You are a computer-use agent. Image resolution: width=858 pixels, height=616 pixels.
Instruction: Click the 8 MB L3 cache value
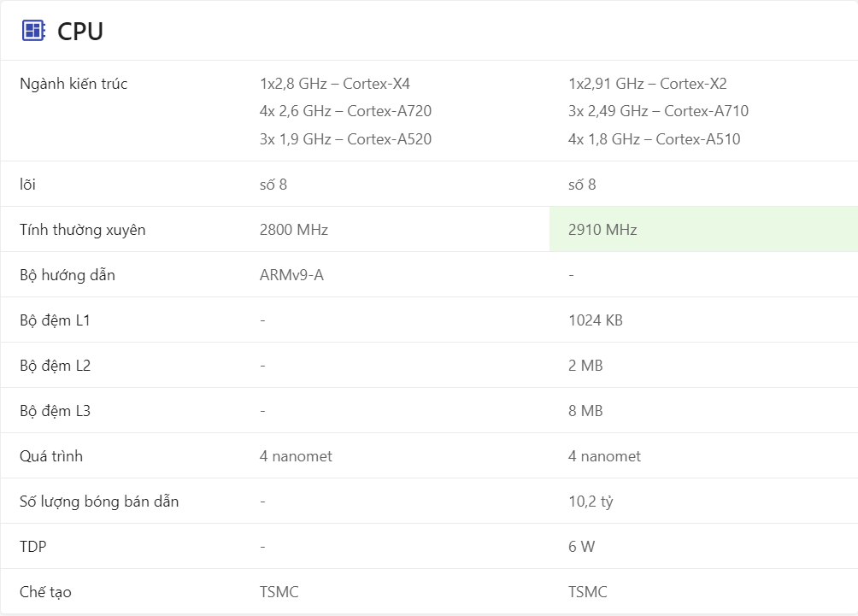point(585,411)
